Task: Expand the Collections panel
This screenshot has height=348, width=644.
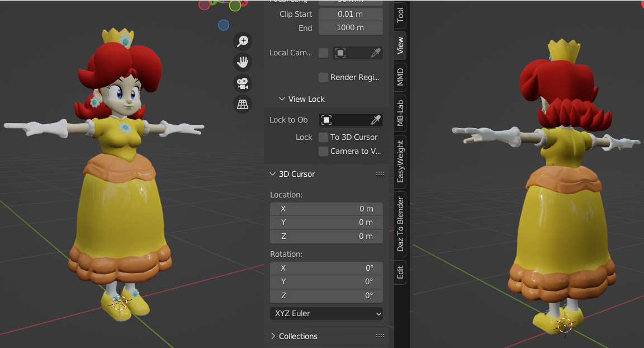Action: (x=273, y=336)
